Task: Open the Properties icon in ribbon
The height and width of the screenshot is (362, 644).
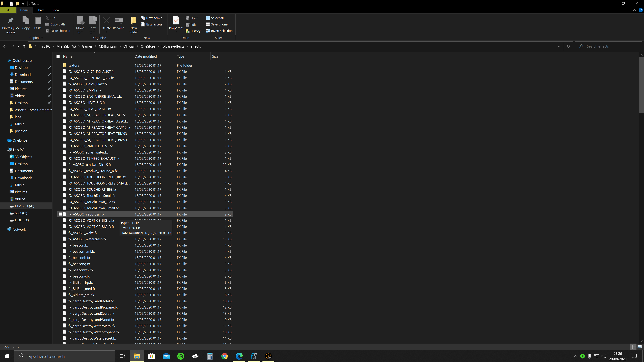Action: [176, 21]
